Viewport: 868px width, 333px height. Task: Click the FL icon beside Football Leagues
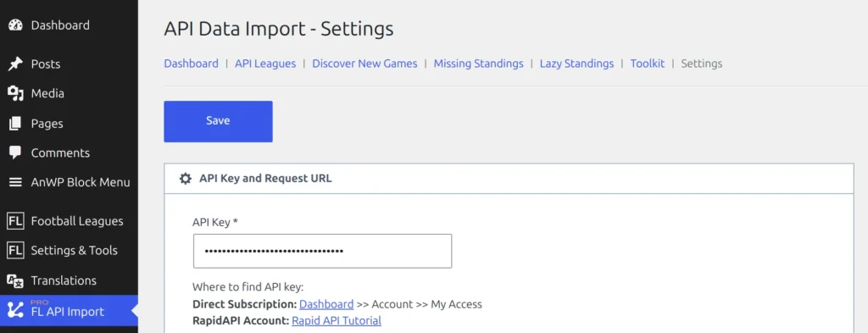click(15, 221)
